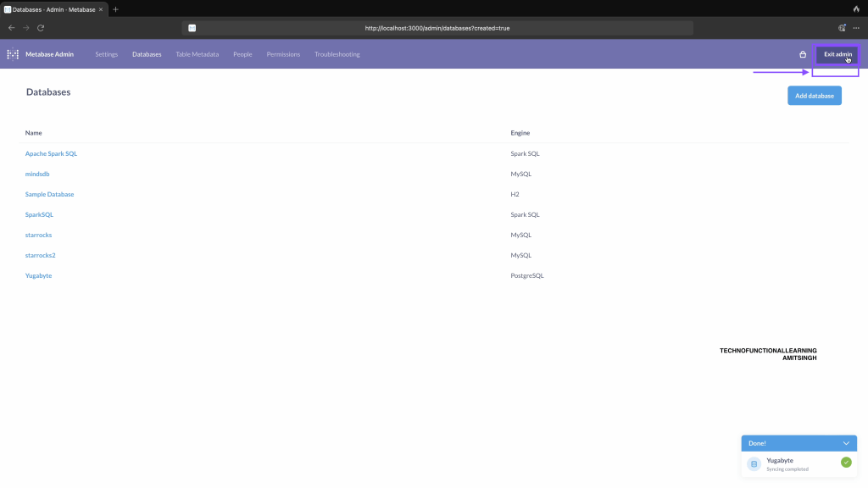
Task: Open the Settings admin tab
Action: coord(106,54)
